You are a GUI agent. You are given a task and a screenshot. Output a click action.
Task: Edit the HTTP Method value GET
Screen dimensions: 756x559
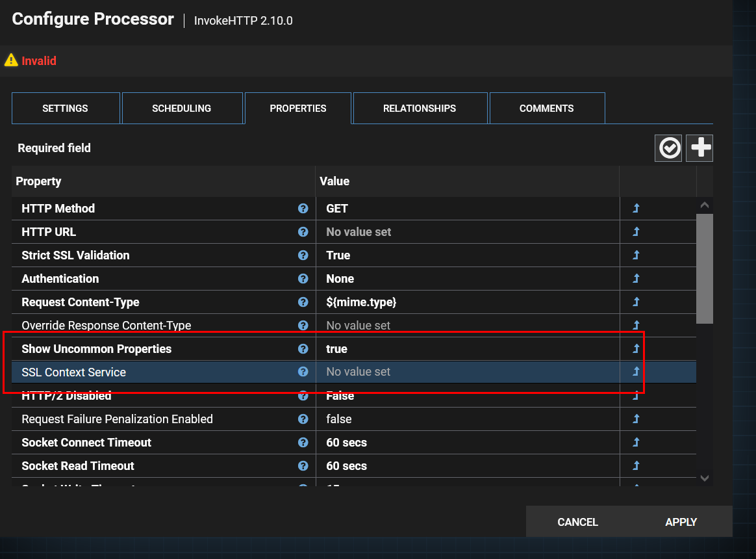[x=468, y=209]
